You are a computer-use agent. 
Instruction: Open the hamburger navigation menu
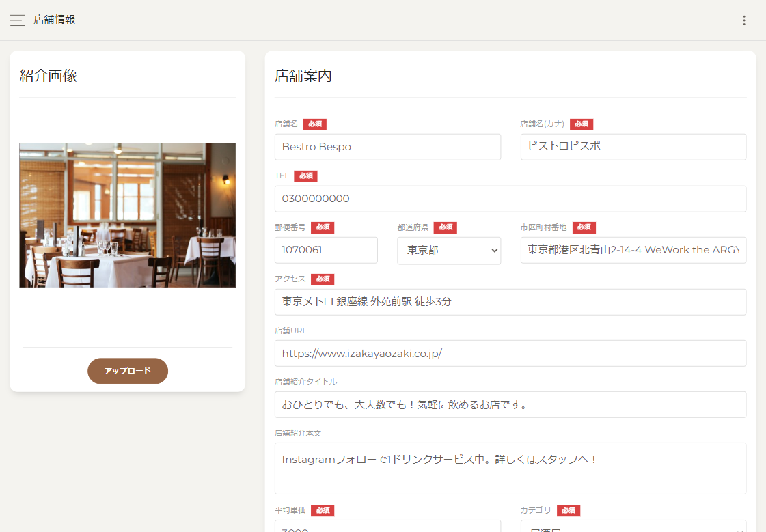17,20
